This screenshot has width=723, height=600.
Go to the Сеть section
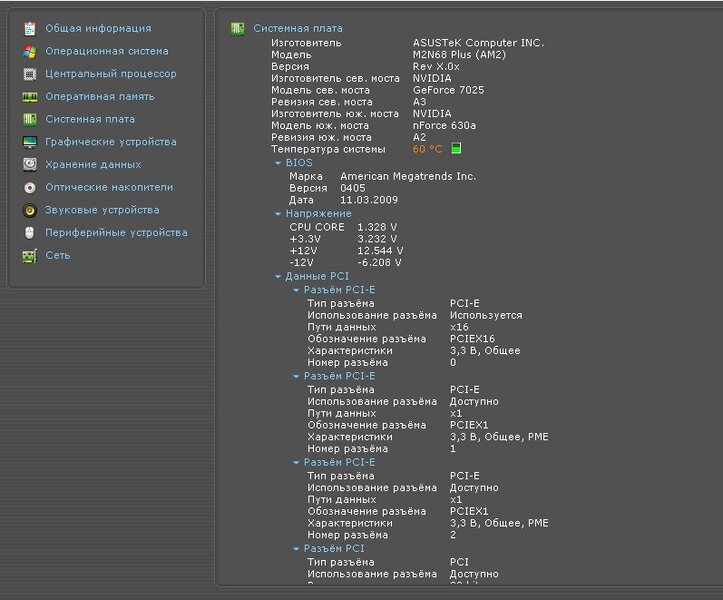tap(58, 255)
